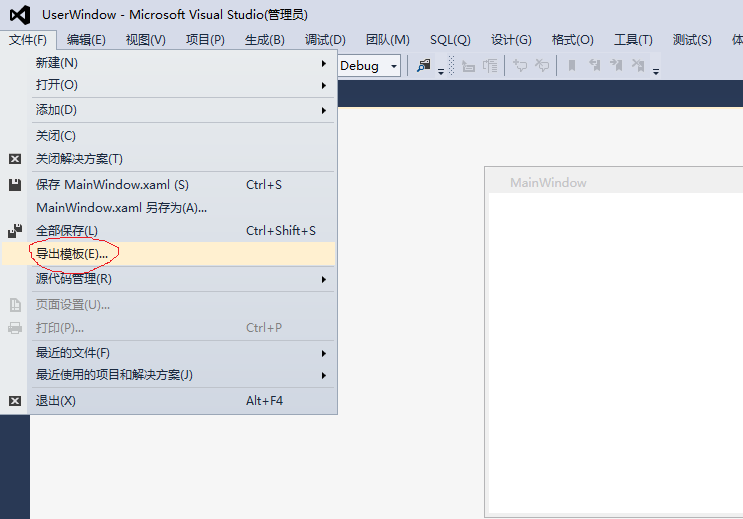Open the 测试(S) menu
The width and height of the screenshot is (743, 519).
pos(692,40)
